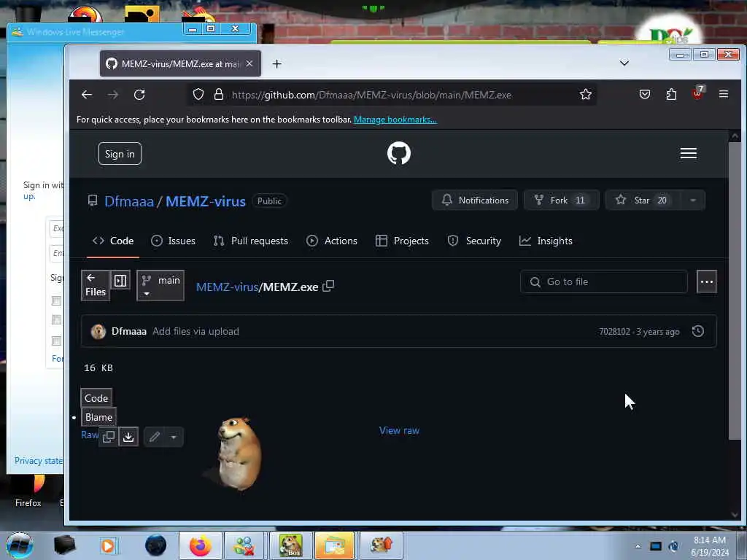
Task: Open the Add files via upload commit
Action: click(x=196, y=332)
